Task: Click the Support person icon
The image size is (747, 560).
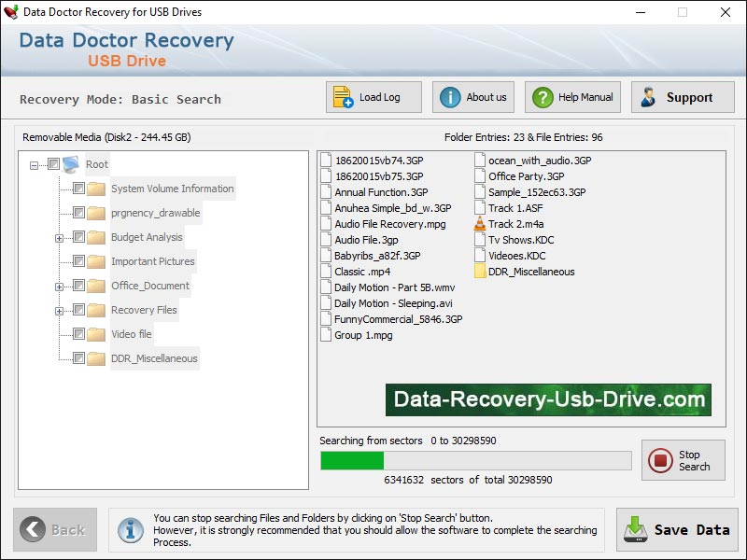Action: [647, 97]
